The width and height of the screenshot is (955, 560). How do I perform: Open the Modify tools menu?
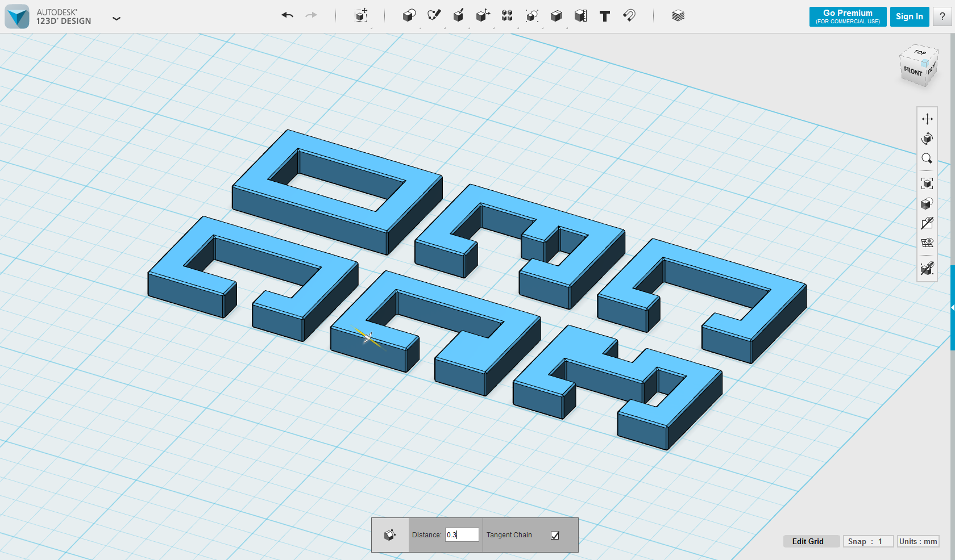coord(483,16)
